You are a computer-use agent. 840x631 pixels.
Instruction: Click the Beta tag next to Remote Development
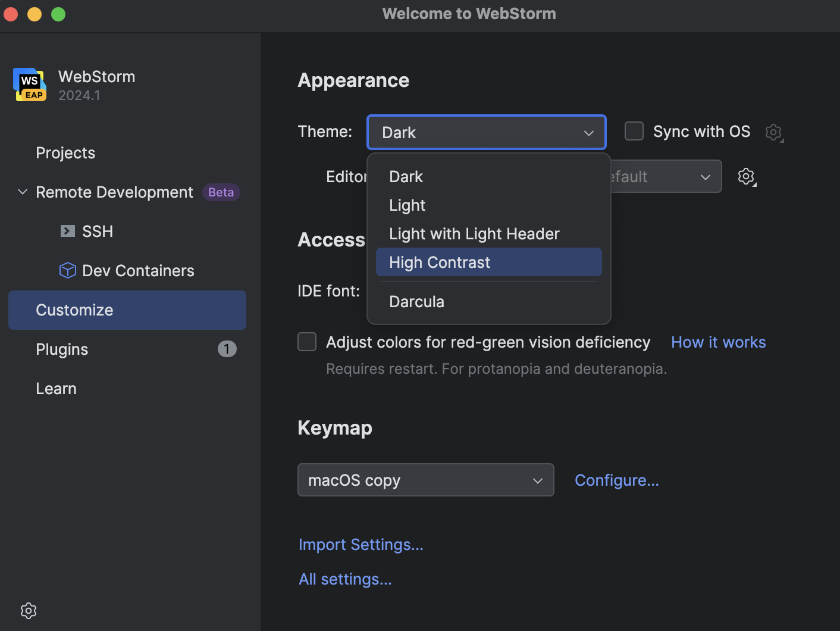[221, 192]
